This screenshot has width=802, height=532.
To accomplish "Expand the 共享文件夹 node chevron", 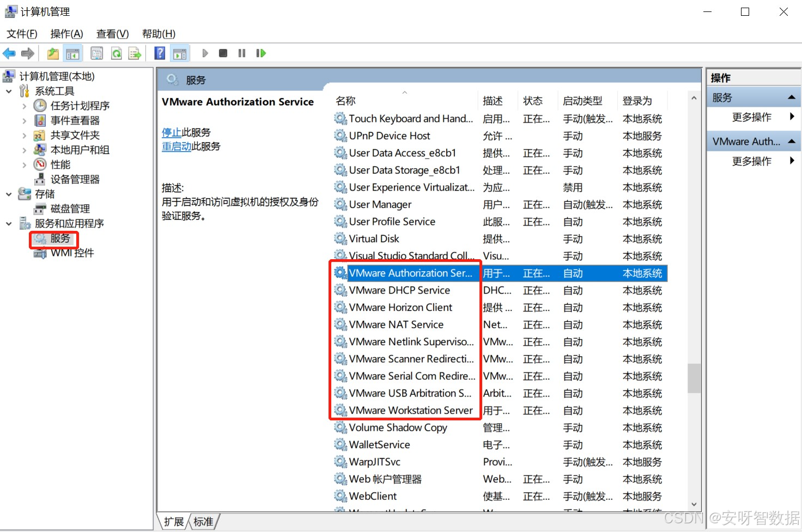I will (x=24, y=135).
